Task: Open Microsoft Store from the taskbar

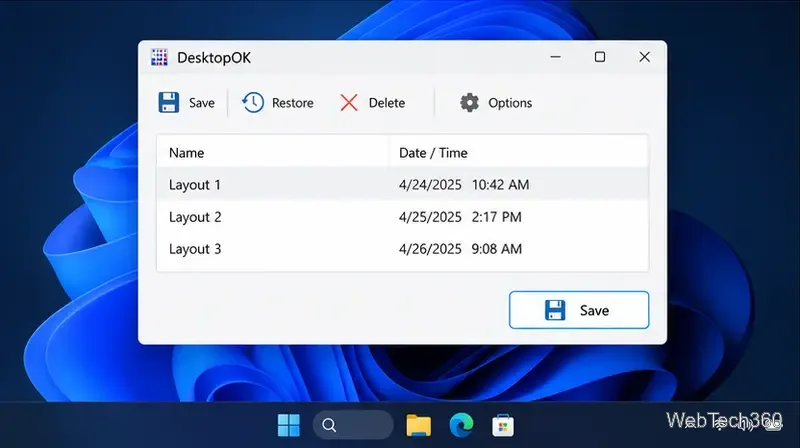Action: click(503, 425)
